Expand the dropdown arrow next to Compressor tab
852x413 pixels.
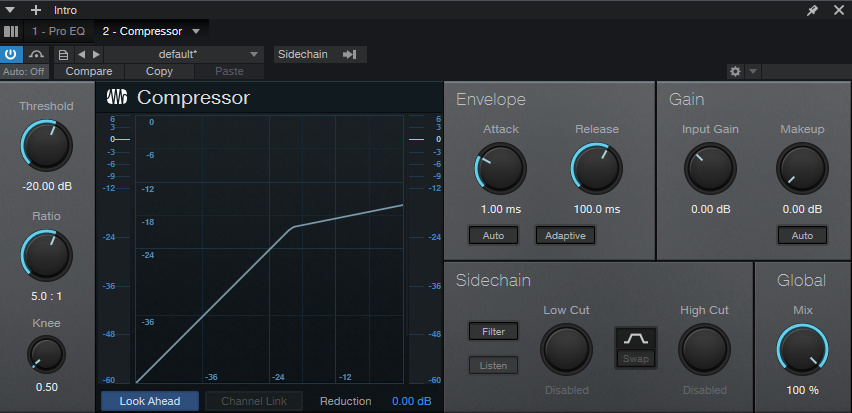pyautogui.click(x=196, y=31)
